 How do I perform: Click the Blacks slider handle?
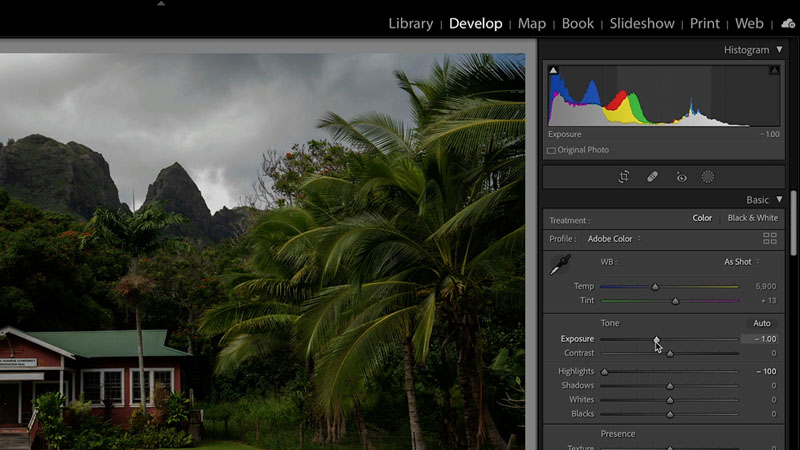(x=670, y=415)
